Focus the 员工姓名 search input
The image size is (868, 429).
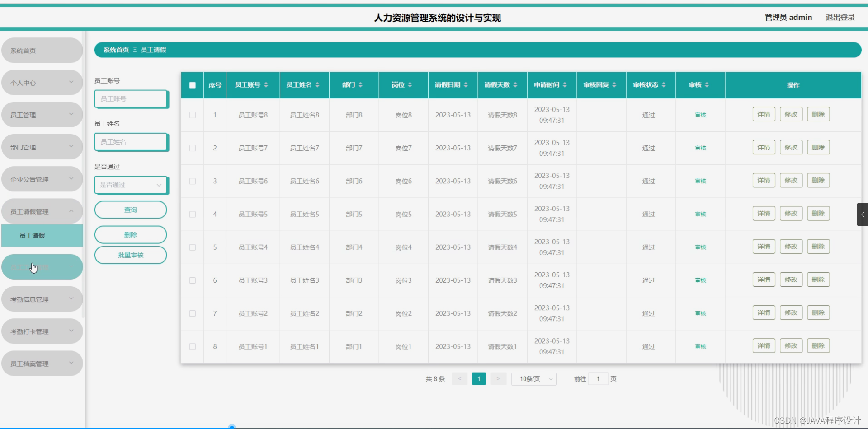pyautogui.click(x=131, y=142)
